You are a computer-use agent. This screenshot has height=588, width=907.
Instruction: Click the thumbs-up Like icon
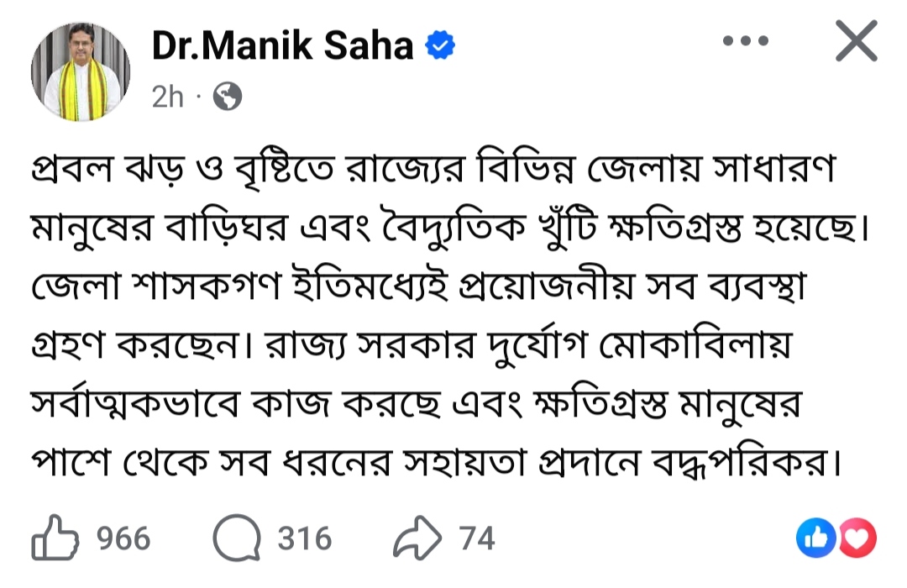pos(55,539)
